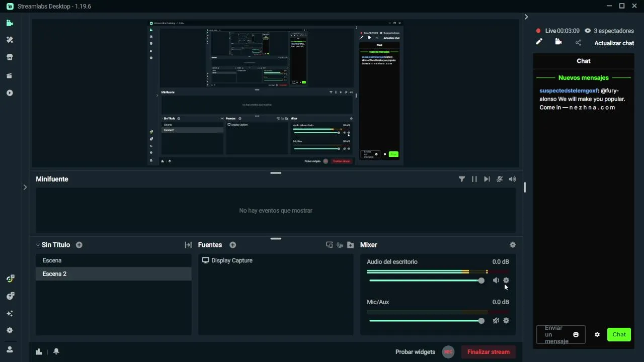Open Mixer advanced audio settings gear

[513, 245]
